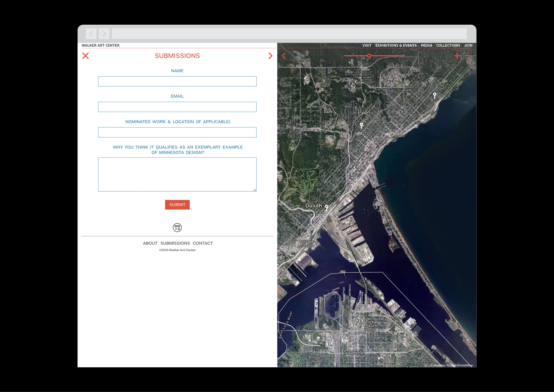The image size is (554, 392).
Task: Go forward with the browser forward arrow
Action: (104, 34)
